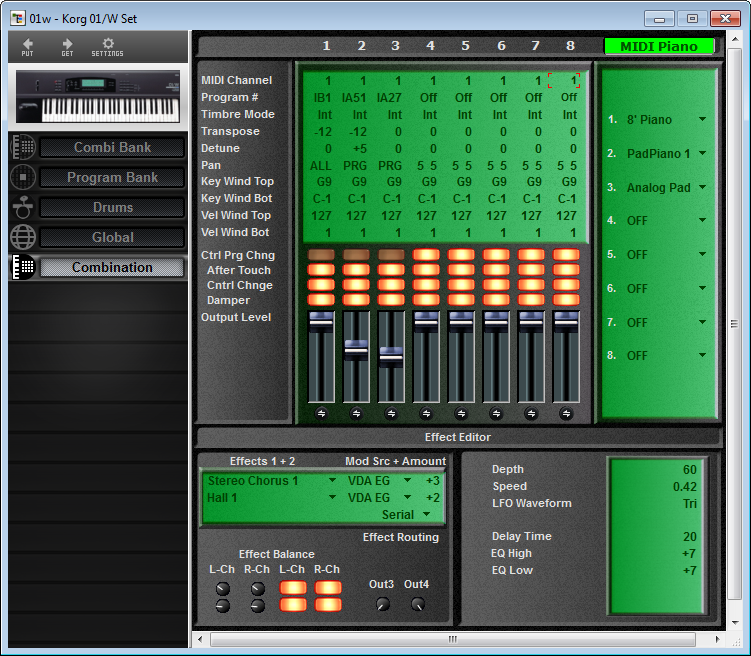Toggle Cntrl Chnge for timbre 5

pos(461,285)
